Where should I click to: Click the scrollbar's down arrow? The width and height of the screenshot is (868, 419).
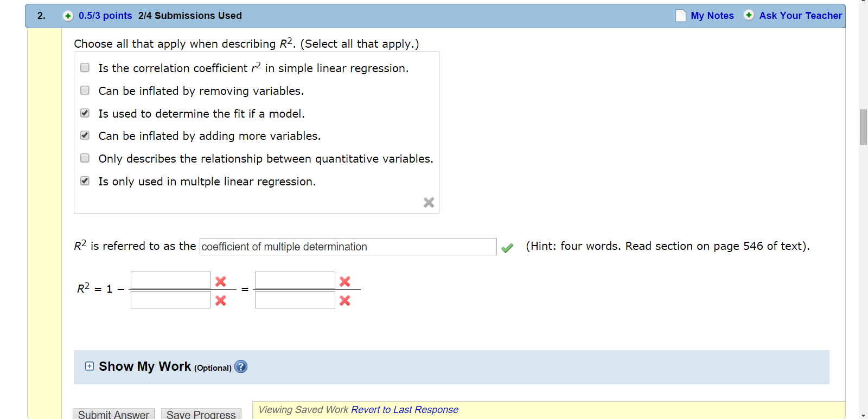864,415
